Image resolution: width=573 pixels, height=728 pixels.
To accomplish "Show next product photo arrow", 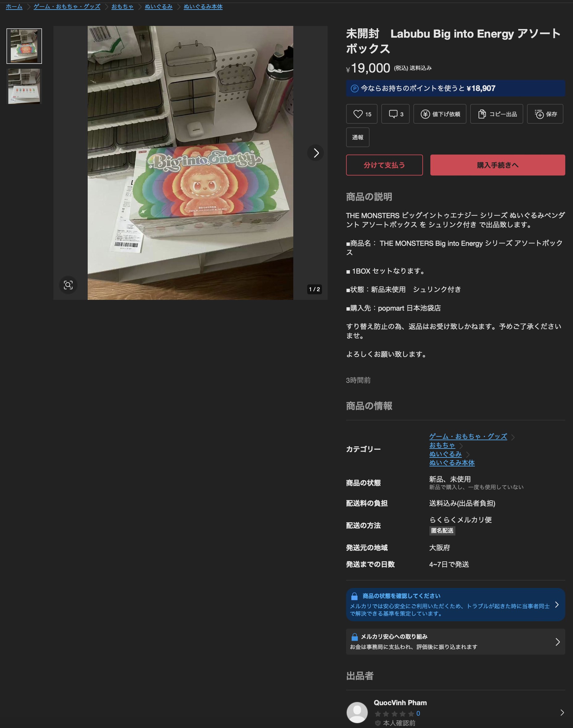I will [316, 153].
